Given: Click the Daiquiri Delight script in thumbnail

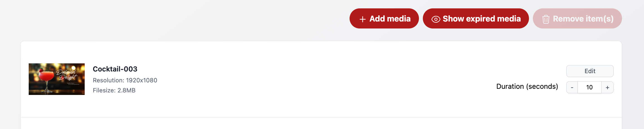Looking at the screenshot, I should coord(67,75).
